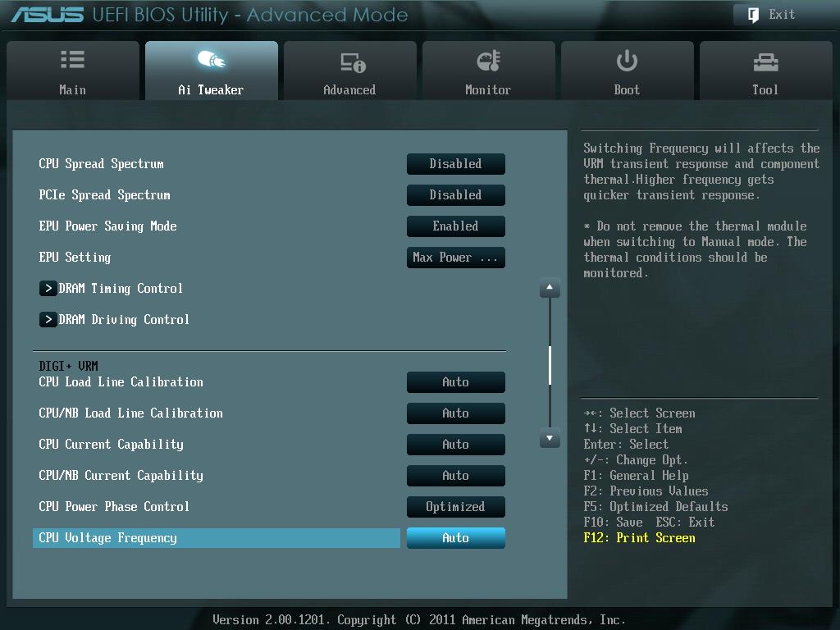Select the highlighted CPU Voltage Frequency row
840x630 pixels.
point(217,538)
